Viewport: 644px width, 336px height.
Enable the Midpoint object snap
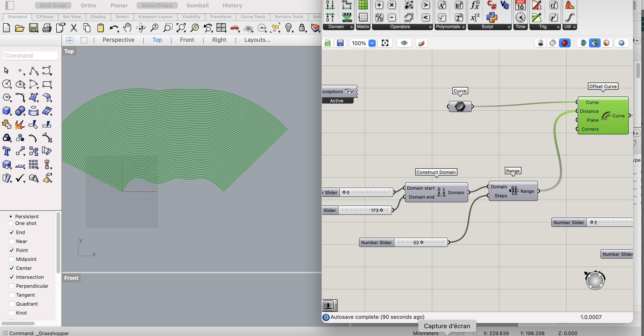pos(11,259)
